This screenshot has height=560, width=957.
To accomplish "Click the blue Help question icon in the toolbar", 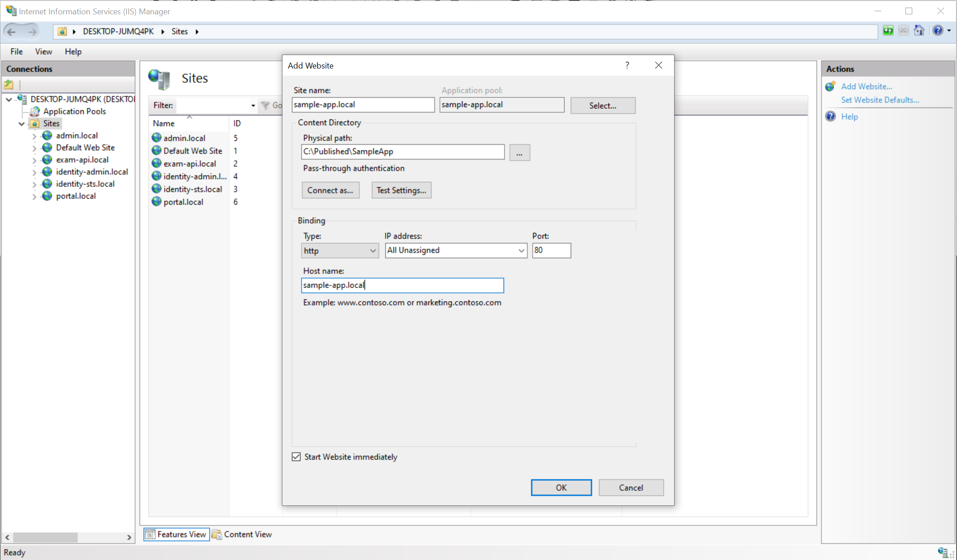I will (x=938, y=31).
